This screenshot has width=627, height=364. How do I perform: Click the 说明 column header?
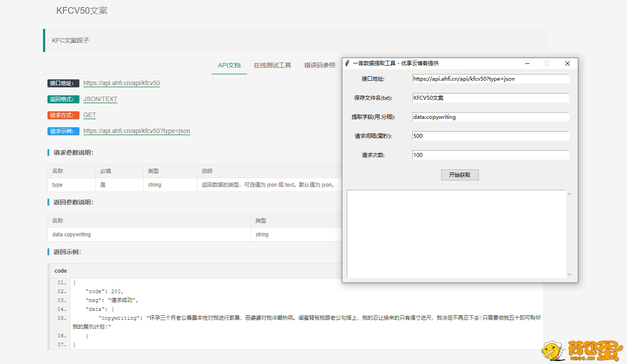207,171
